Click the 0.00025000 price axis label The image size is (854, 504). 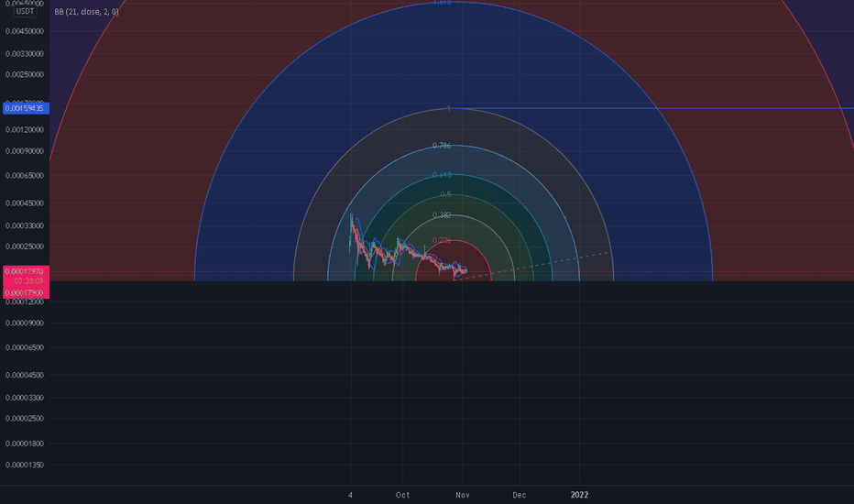(x=25, y=247)
